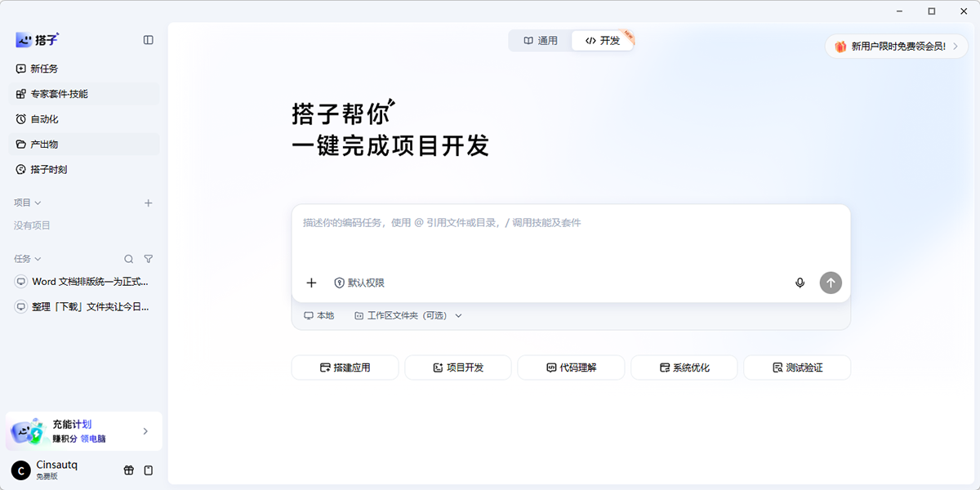
Task: Click the Cinsautq account name
Action: 56,465
